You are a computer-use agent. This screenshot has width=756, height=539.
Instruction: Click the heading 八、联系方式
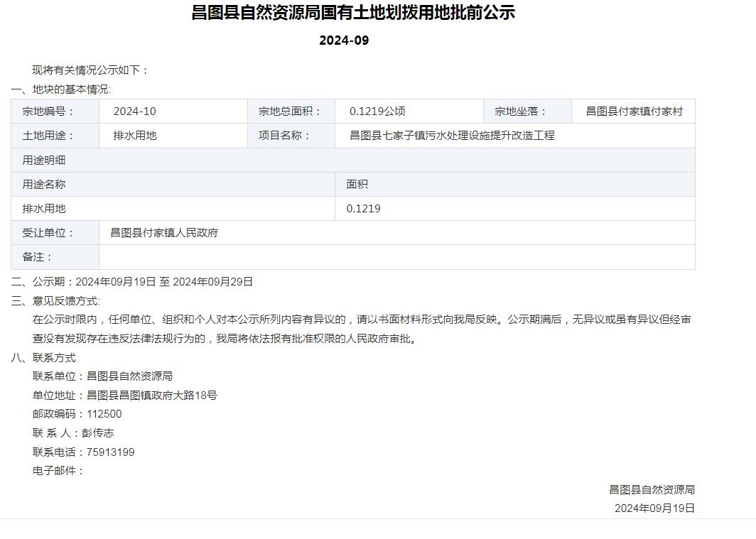(x=43, y=358)
